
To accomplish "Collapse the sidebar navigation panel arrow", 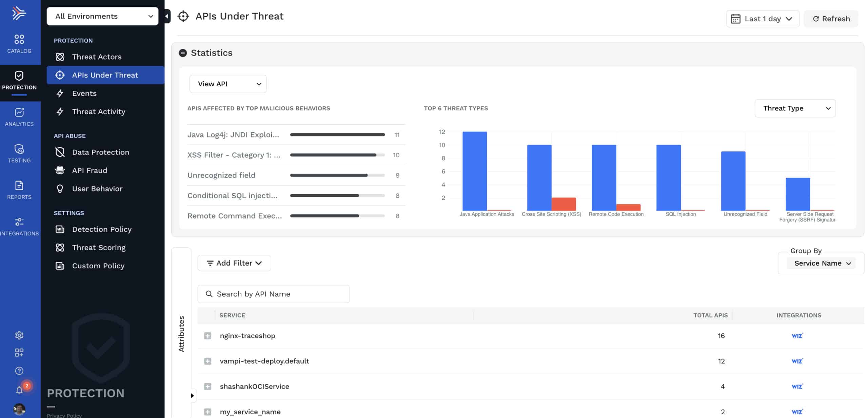I will pyautogui.click(x=167, y=16).
